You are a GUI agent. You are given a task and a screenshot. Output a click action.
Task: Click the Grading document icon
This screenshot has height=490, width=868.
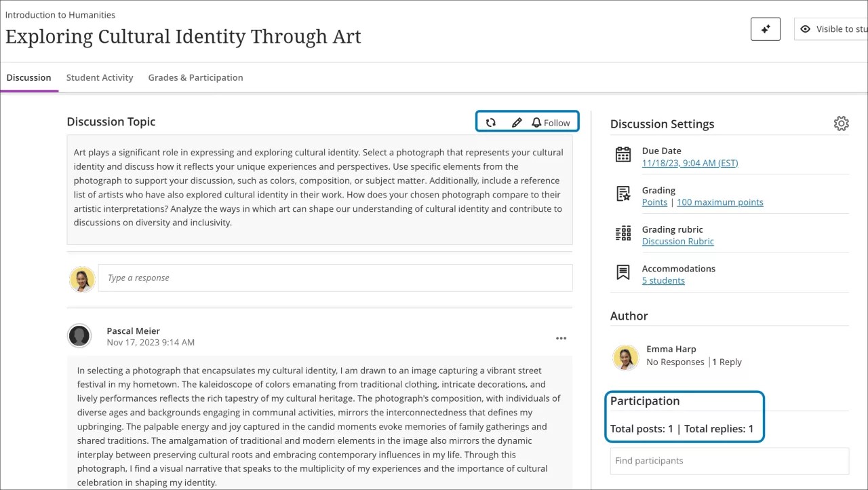623,195
